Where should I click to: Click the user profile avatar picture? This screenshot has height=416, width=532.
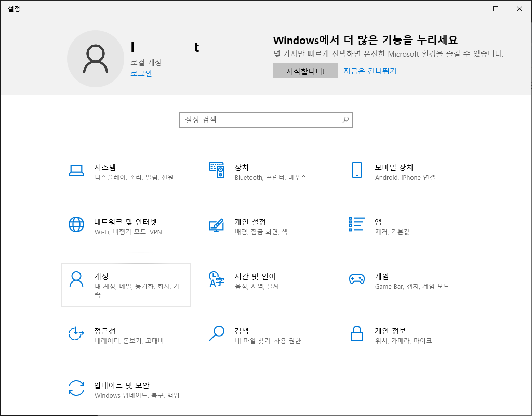[96, 59]
